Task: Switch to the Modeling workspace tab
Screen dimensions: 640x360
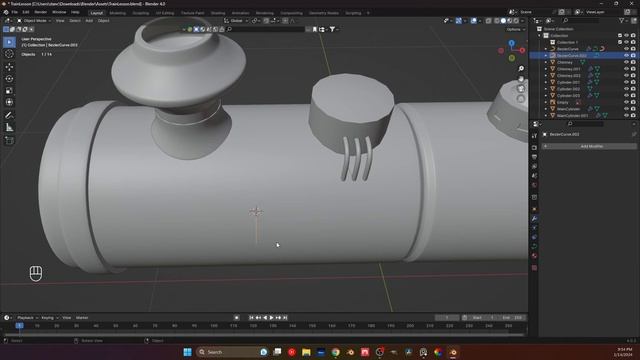Action: (118, 13)
